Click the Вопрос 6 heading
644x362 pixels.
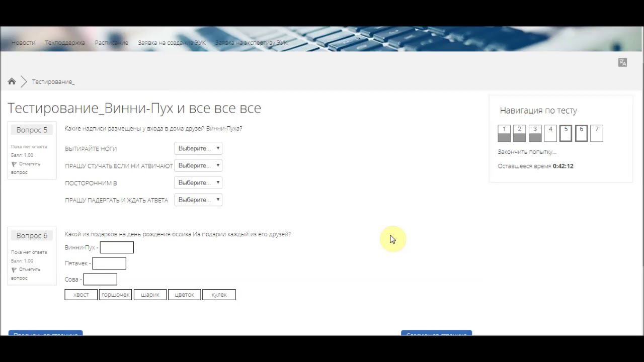(32, 235)
